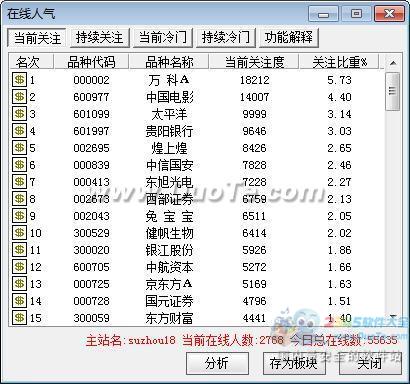Open the 功能解释 tab
410x384 pixels.
(x=289, y=38)
